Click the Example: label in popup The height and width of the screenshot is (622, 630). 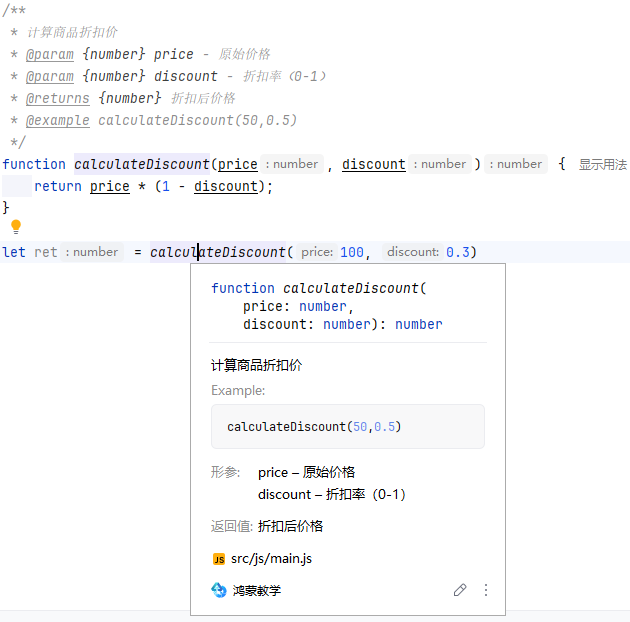238,390
